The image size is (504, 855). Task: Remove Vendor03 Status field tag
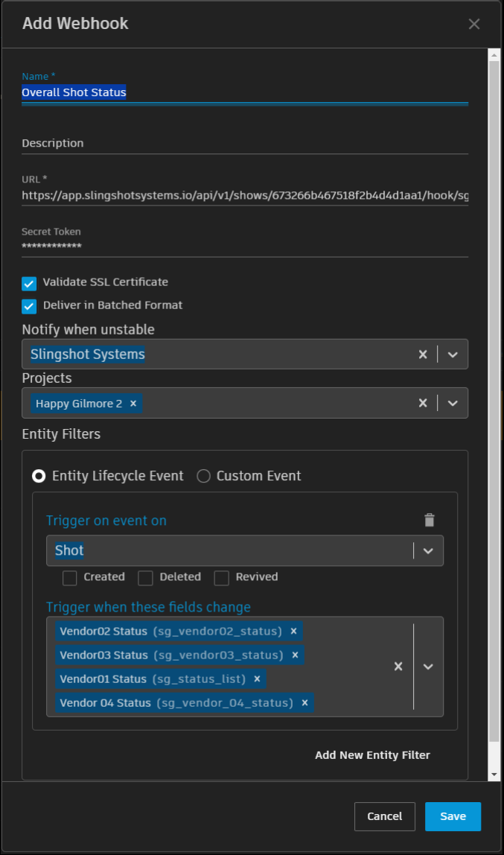point(295,655)
